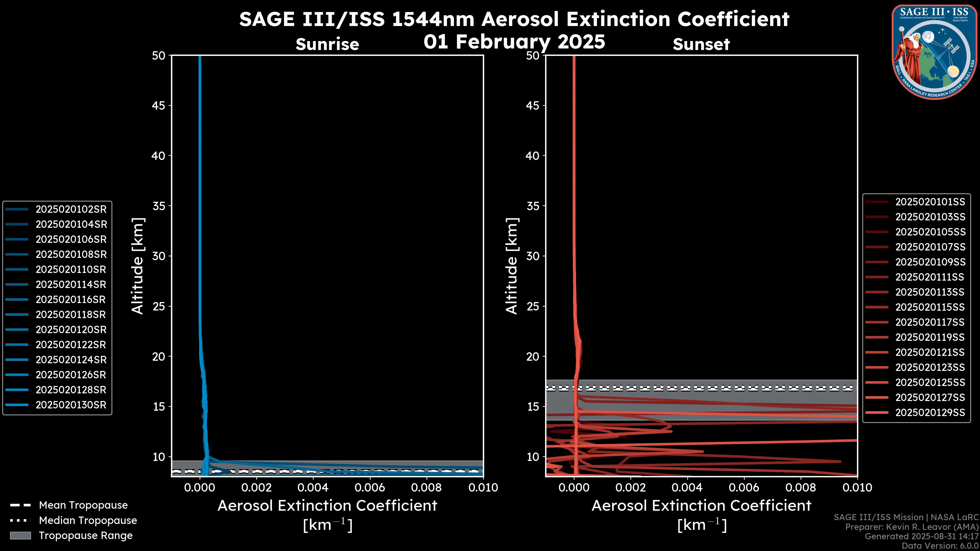
Task: Click the 2025020102SR legend entry
Action: [71, 209]
